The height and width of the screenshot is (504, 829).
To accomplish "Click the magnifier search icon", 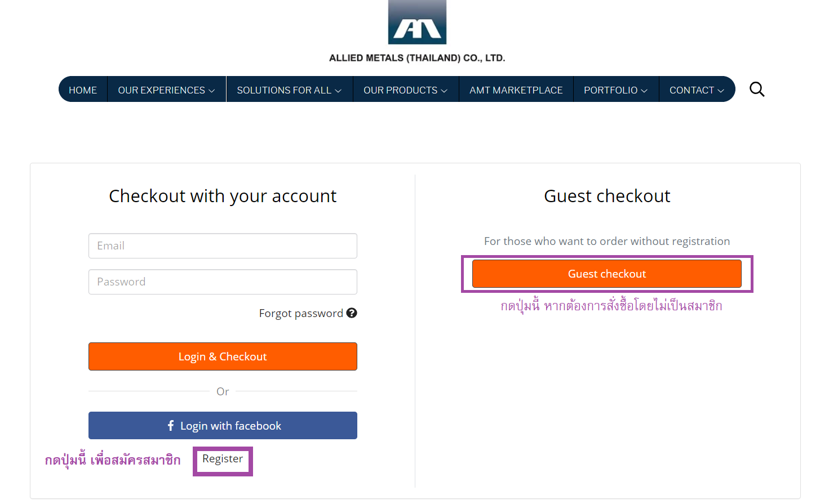I will (x=757, y=89).
